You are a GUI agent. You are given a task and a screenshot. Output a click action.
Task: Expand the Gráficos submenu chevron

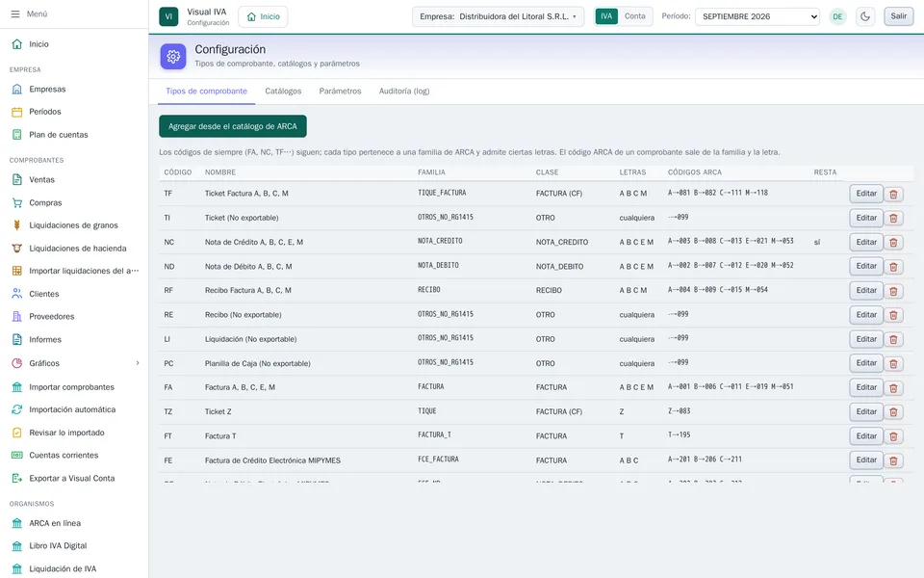(x=138, y=363)
